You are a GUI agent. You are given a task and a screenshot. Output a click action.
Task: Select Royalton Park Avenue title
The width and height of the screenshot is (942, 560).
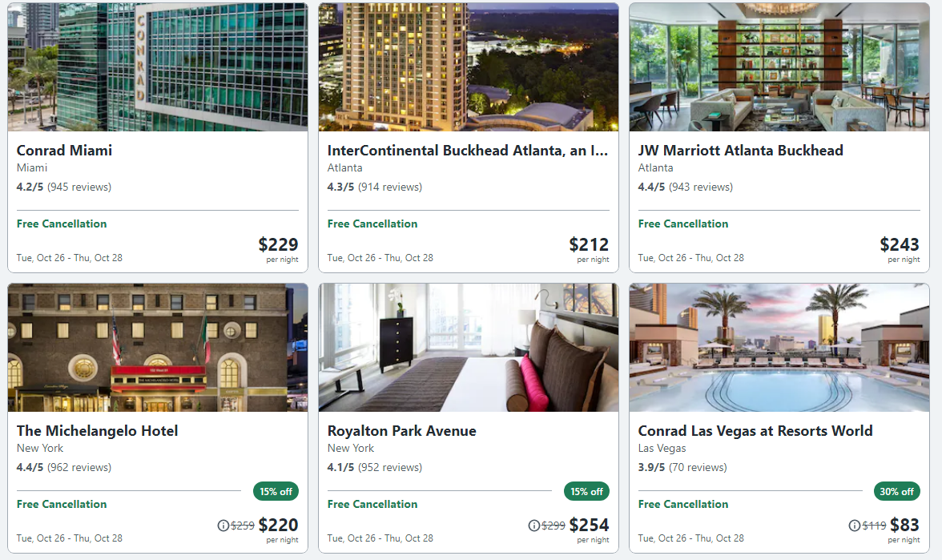tap(402, 431)
